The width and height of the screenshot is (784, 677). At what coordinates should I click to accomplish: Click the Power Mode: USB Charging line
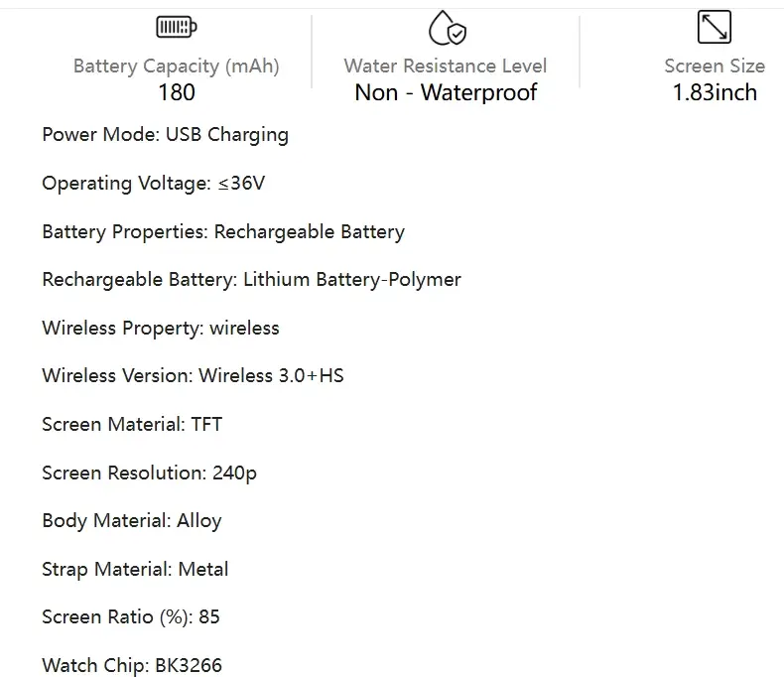(x=165, y=135)
